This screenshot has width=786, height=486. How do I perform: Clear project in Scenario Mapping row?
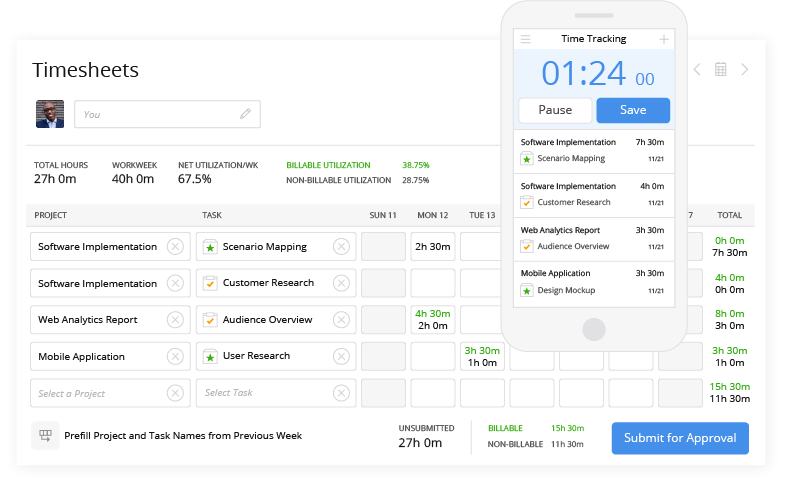(175, 247)
